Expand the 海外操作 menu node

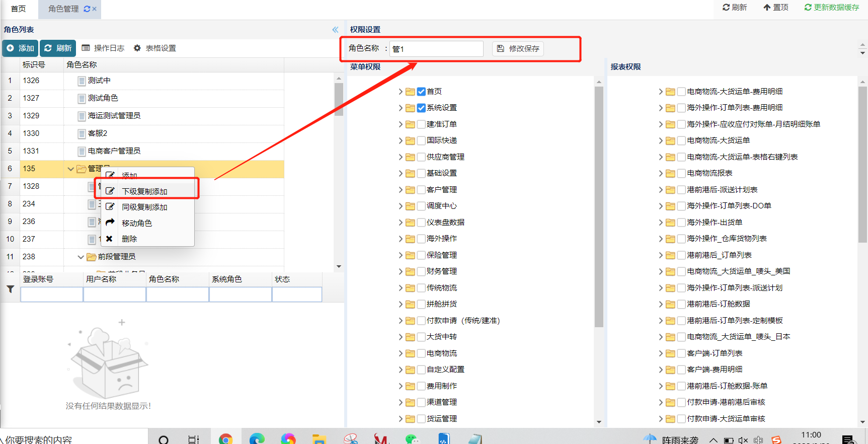click(x=401, y=239)
